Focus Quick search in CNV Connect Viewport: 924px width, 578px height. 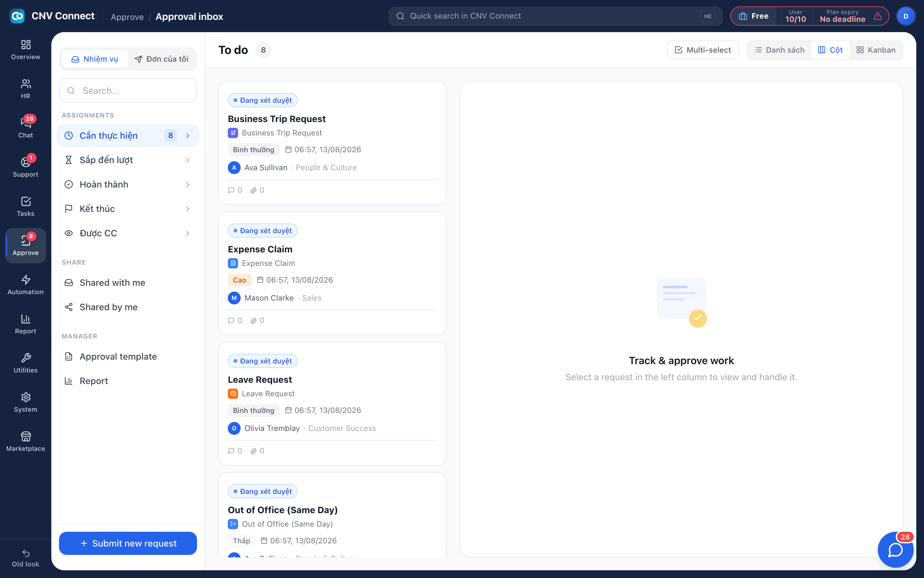point(555,16)
